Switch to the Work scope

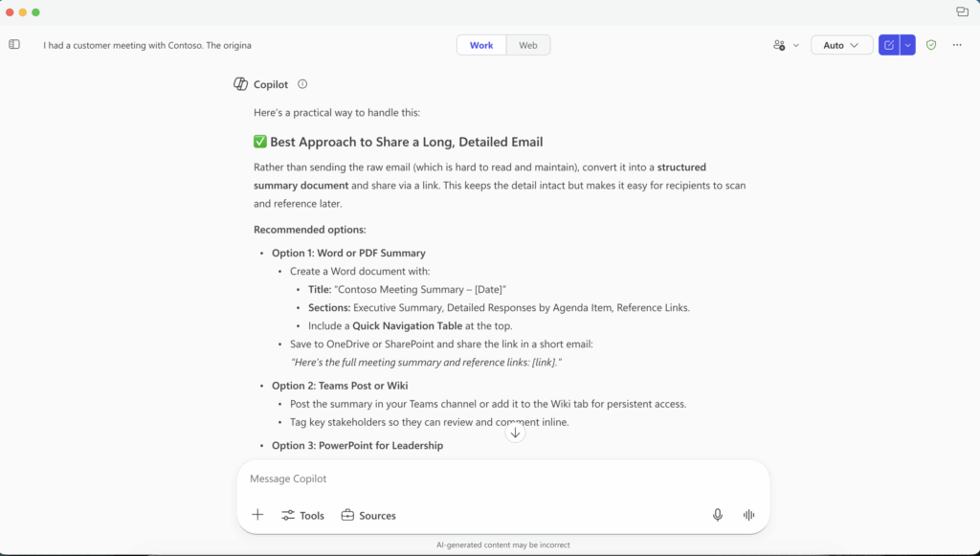tap(481, 45)
